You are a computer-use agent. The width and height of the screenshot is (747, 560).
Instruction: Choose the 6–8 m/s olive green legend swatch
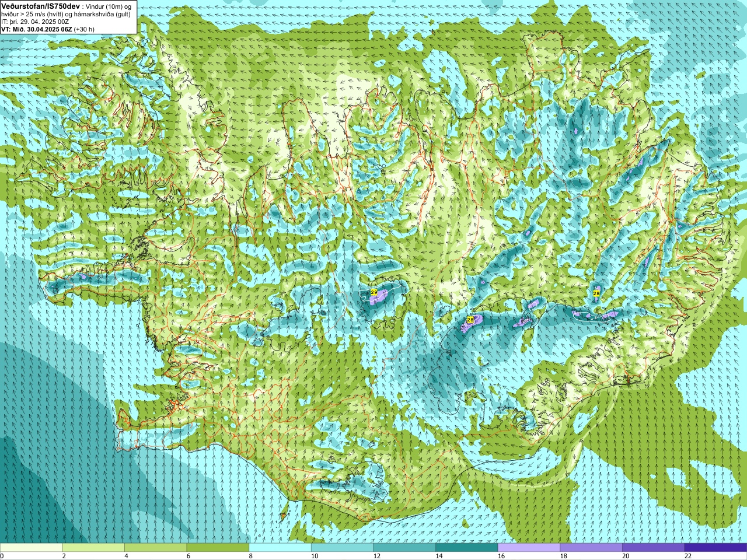218,548
